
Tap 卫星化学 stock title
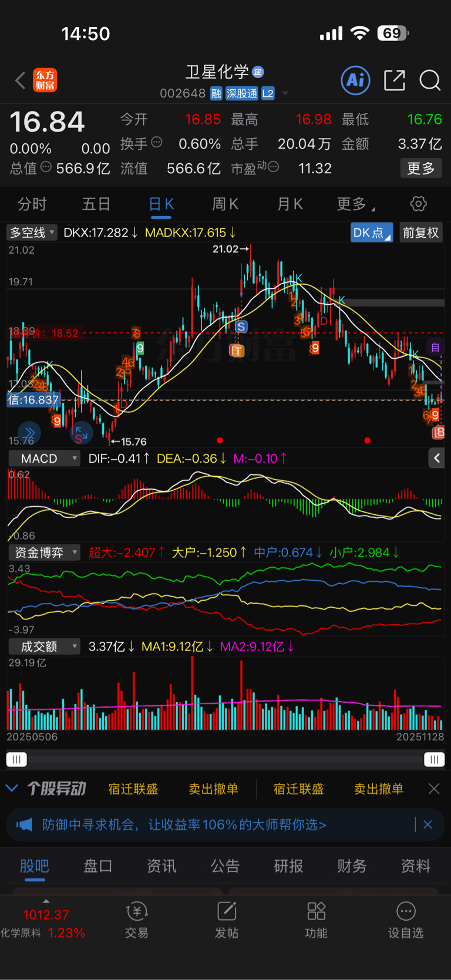(217, 72)
